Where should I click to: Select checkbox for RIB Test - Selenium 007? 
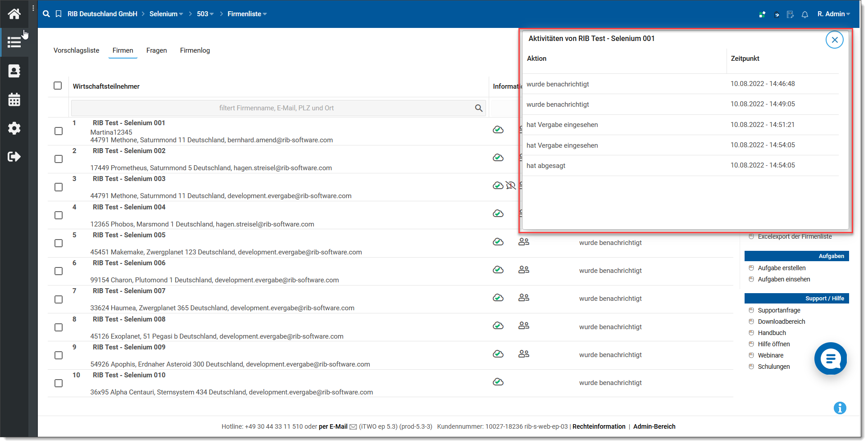[59, 299]
